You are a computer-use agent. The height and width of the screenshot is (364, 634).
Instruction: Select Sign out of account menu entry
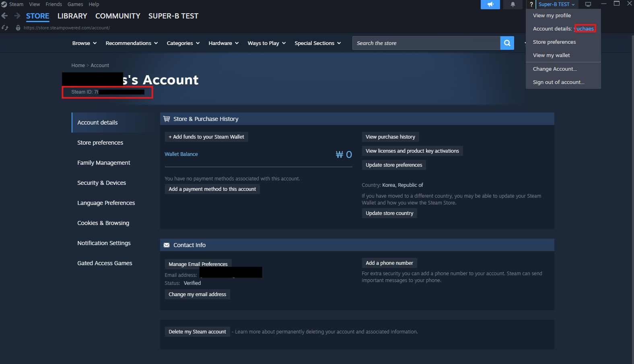pyautogui.click(x=558, y=82)
